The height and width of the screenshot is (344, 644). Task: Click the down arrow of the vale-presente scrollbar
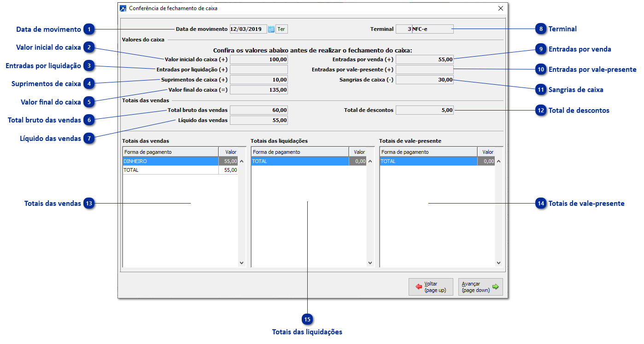(498, 262)
